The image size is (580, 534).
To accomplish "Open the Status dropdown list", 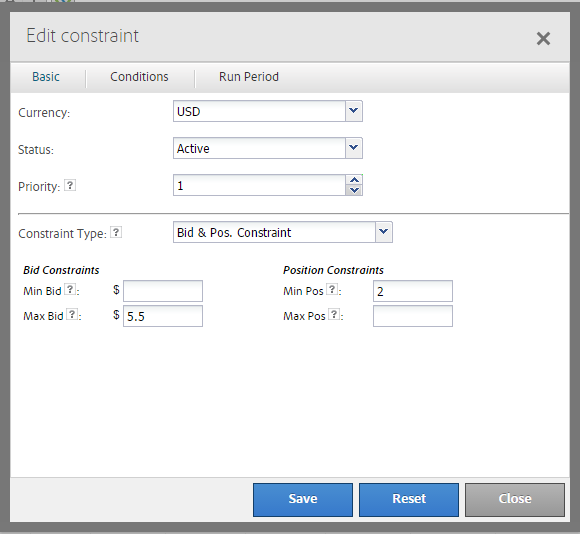I will pyautogui.click(x=354, y=148).
